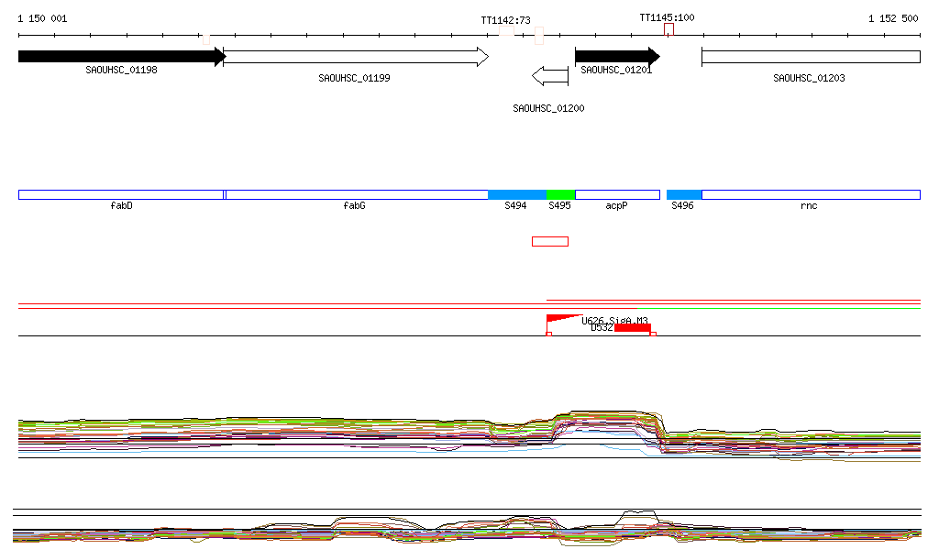The image size is (939, 560).
Task: Select the green S495 segment
Action: 560,194
